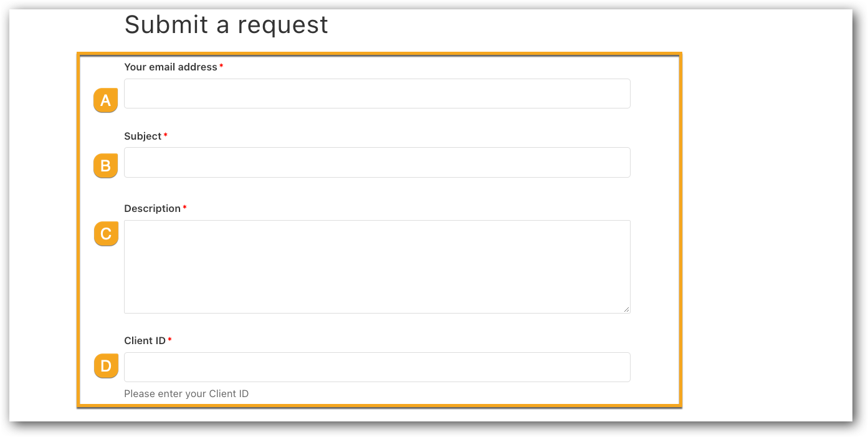Viewport: 868px width, 437px height.
Task: Click the red asterisk beside Subject
Action: coord(165,135)
